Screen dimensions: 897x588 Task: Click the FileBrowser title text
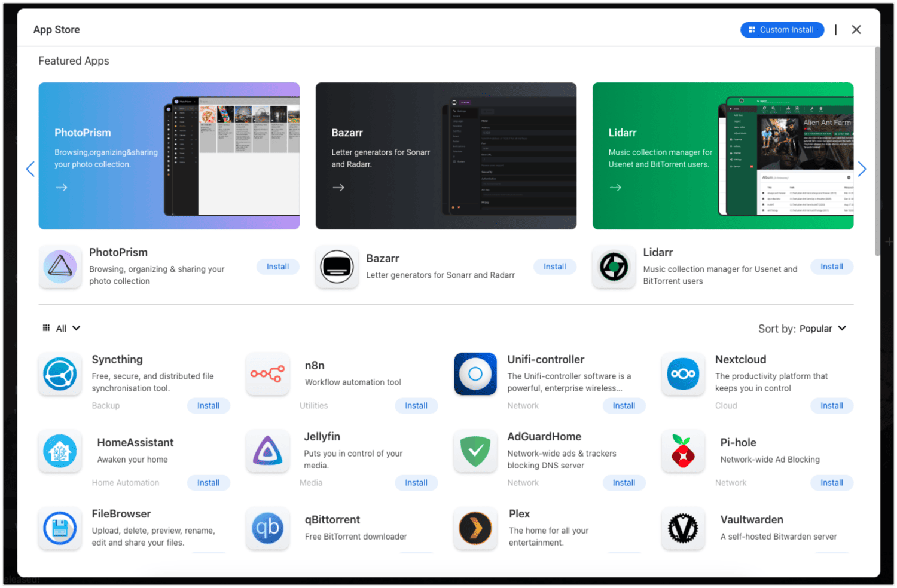[x=121, y=514]
